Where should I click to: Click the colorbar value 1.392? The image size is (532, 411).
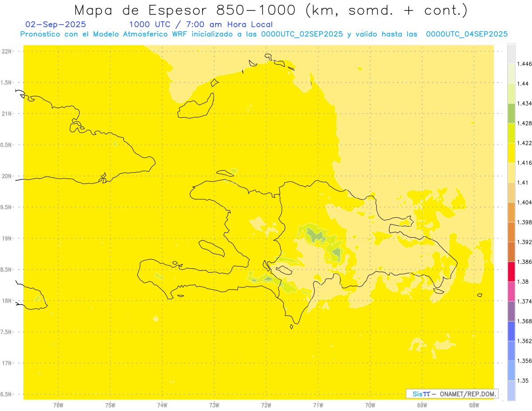[x=525, y=242]
